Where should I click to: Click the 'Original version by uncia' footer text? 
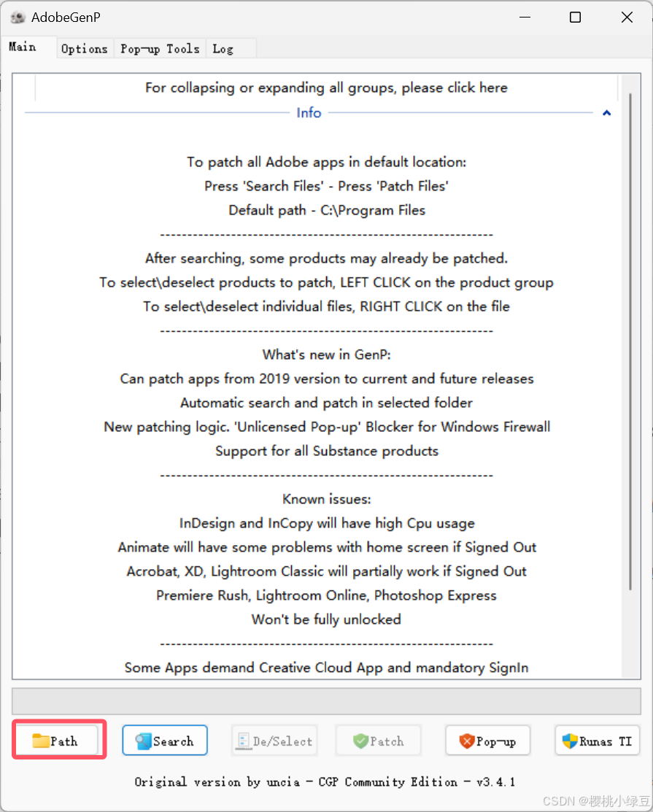click(325, 782)
